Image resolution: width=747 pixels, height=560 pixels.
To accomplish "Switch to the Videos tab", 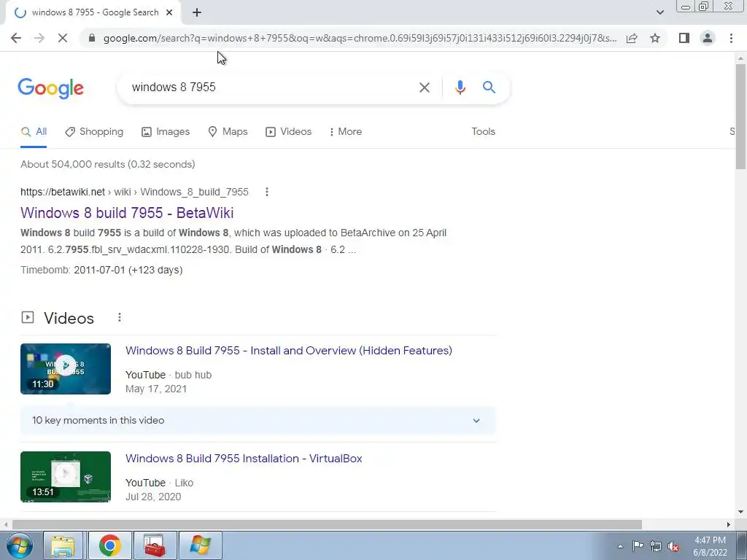I will point(289,132).
